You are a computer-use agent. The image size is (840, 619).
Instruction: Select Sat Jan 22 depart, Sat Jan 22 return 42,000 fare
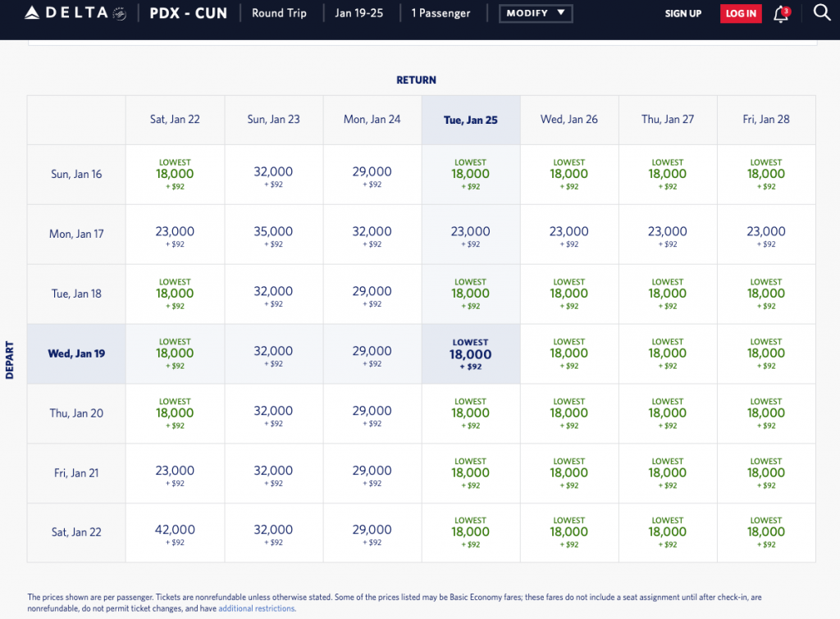pyautogui.click(x=175, y=534)
